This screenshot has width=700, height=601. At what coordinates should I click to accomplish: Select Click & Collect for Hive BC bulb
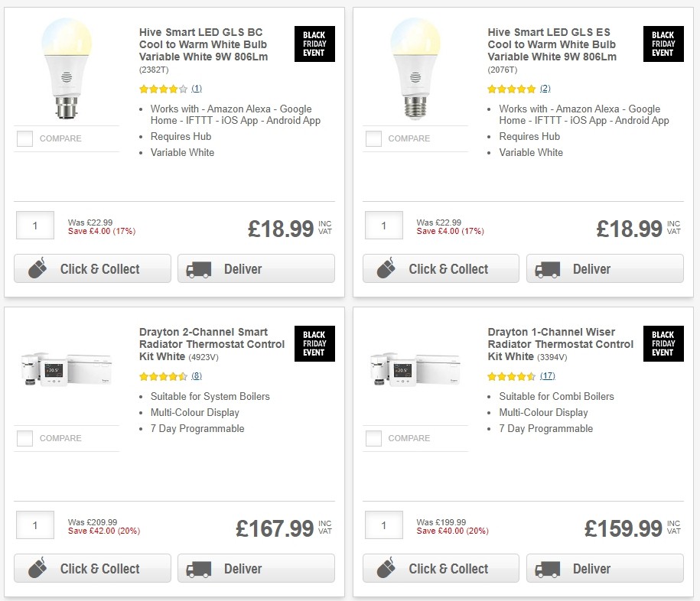(x=92, y=268)
